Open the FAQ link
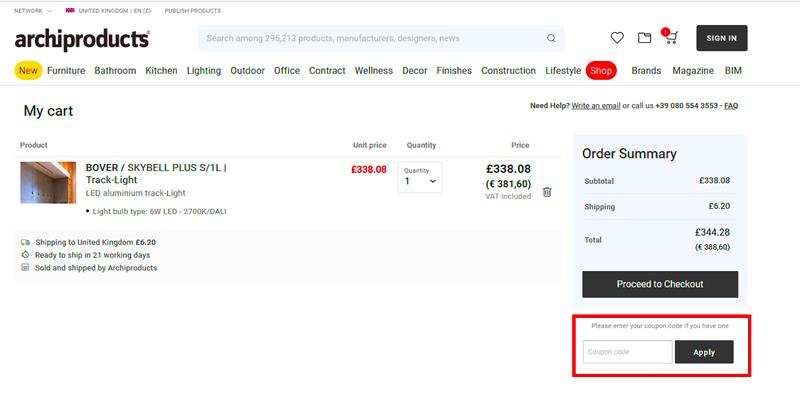This screenshot has height=399, width=800. (x=731, y=106)
